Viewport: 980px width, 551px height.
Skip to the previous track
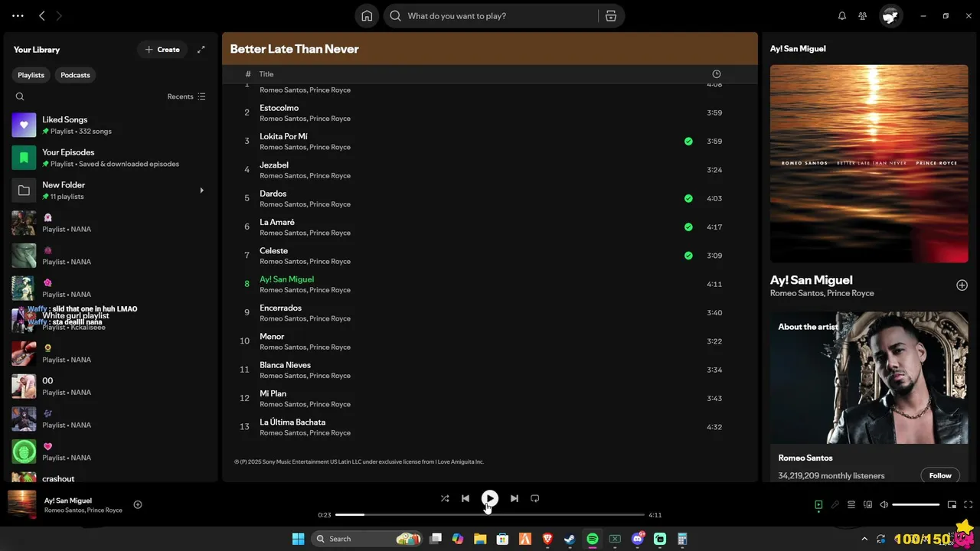tap(465, 499)
